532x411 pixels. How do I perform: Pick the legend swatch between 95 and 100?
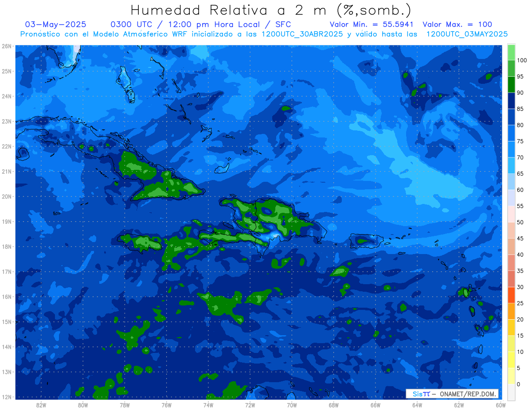[x=511, y=68]
